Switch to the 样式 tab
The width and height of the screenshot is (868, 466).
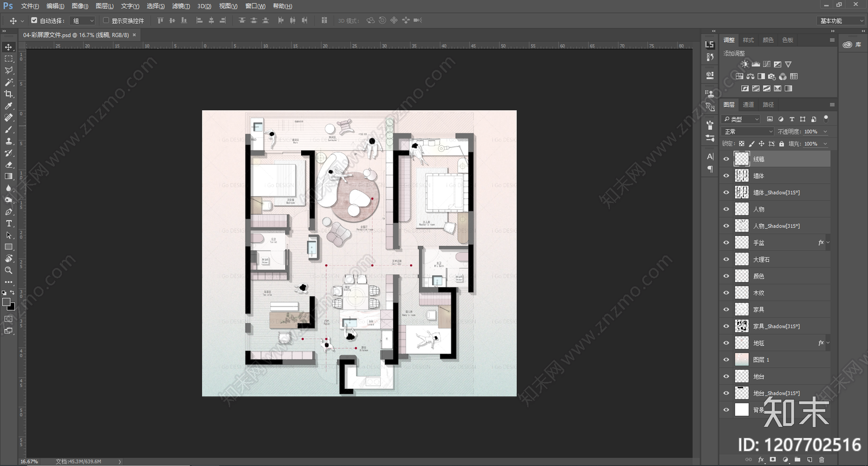coord(748,40)
